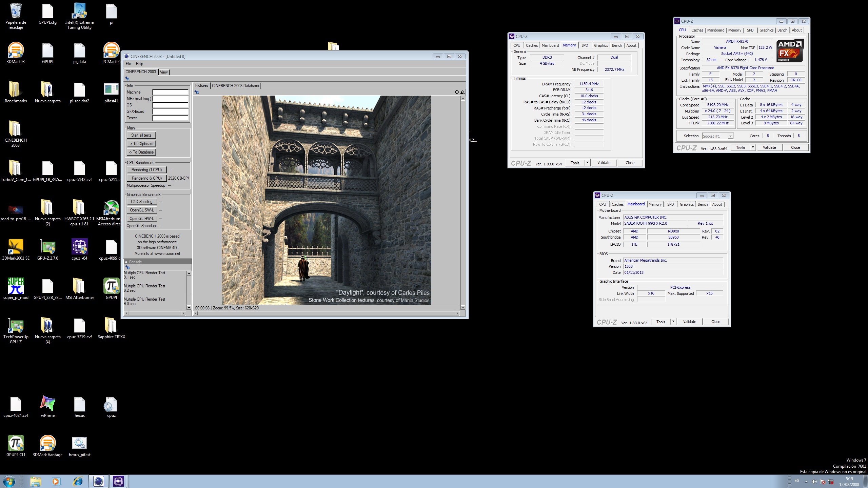Expand Tools dropdown arrow in memory CPU-Z window
Image resolution: width=868 pixels, height=488 pixels.
[x=587, y=163]
